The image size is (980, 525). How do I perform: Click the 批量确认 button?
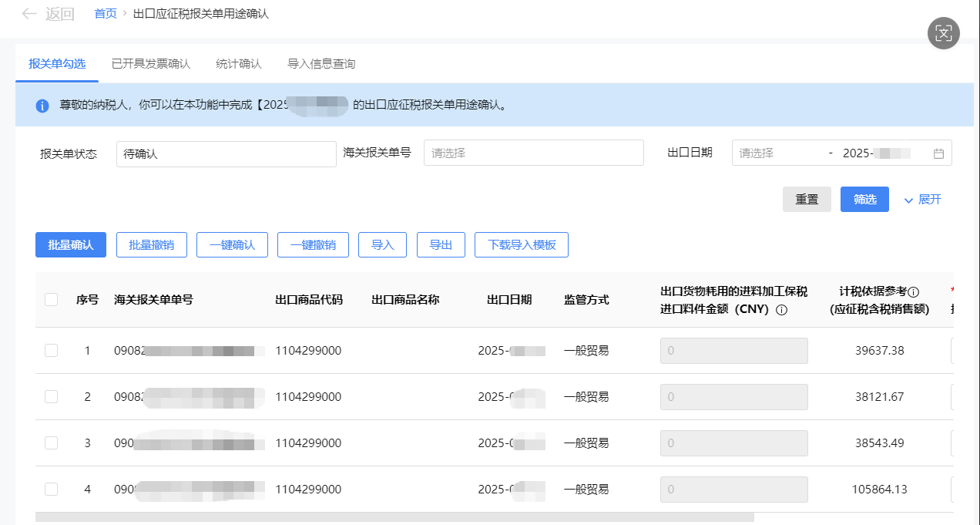71,245
